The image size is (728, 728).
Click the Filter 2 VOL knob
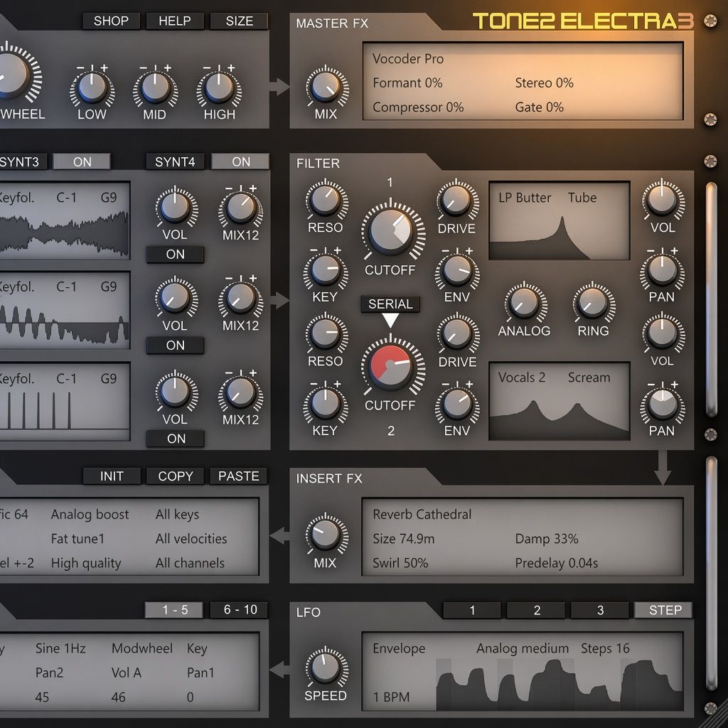pos(662,334)
